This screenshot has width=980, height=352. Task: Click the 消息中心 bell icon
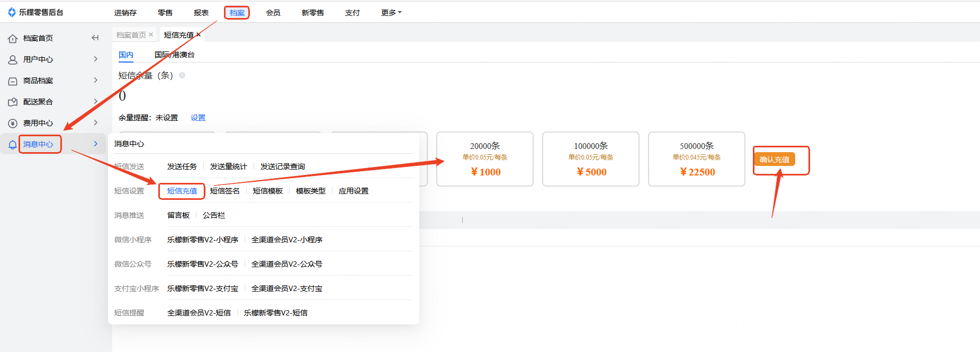tap(13, 144)
